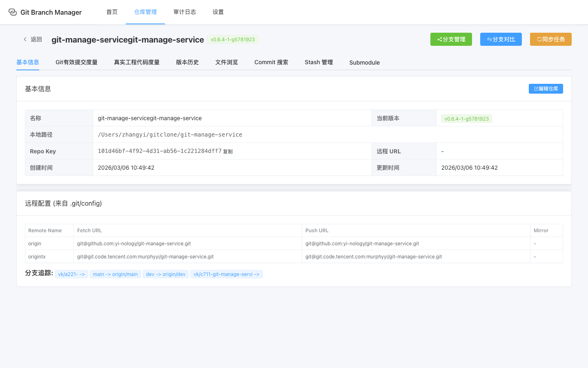Switch to the Git有效提交度量 tab

pyautogui.click(x=76, y=62)
